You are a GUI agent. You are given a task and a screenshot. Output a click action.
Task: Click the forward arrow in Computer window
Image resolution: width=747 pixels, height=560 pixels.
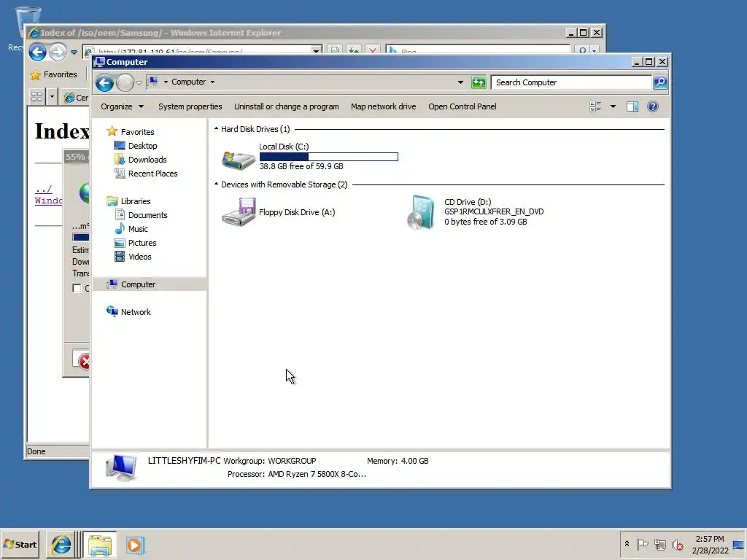tap(125, 83)
